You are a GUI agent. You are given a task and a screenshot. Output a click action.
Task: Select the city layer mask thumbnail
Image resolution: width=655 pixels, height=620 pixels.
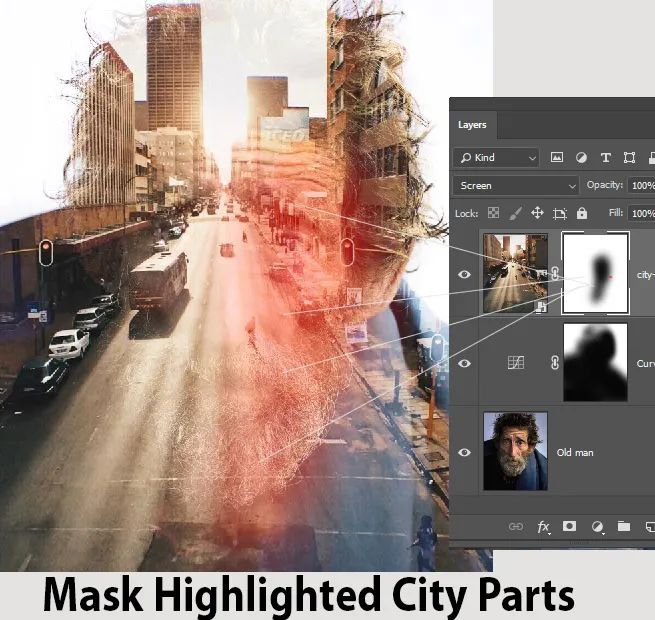point(595,273)
